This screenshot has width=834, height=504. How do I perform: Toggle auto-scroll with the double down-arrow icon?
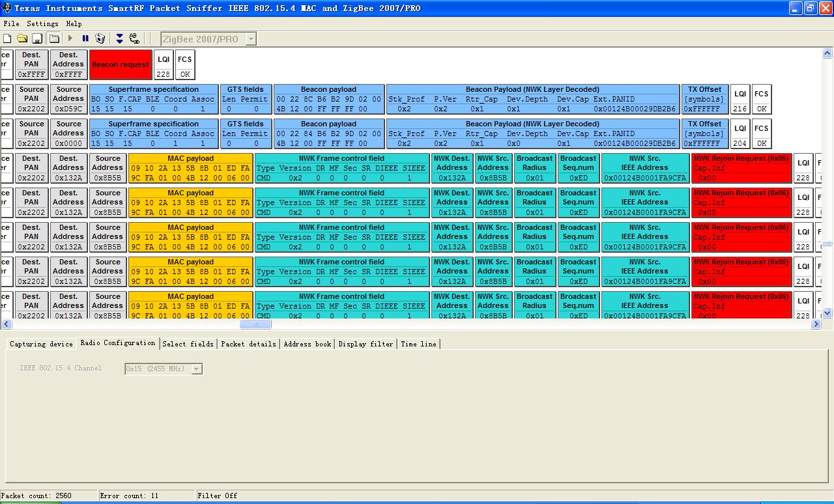[x=119, y=39]
